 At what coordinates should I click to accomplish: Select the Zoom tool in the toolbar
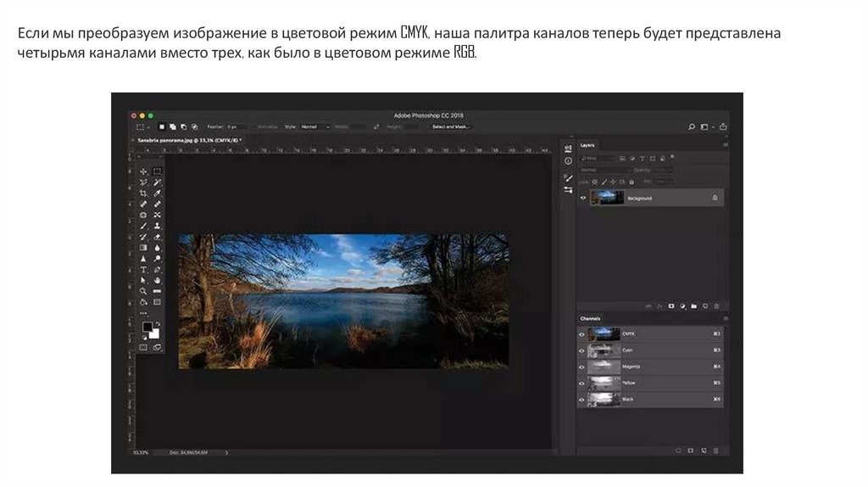(x=143, y=291)
